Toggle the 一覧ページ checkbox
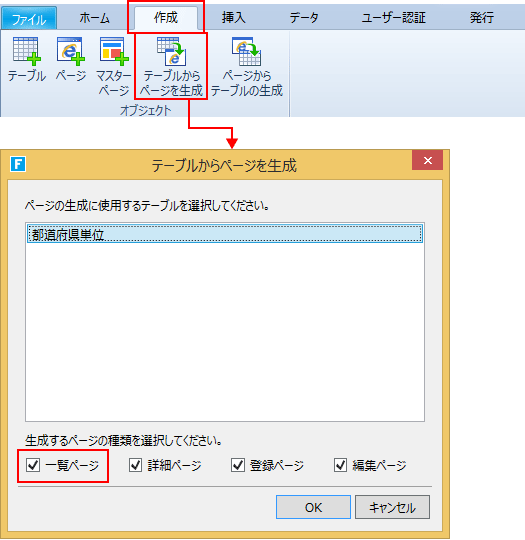 tap(33, 465)
